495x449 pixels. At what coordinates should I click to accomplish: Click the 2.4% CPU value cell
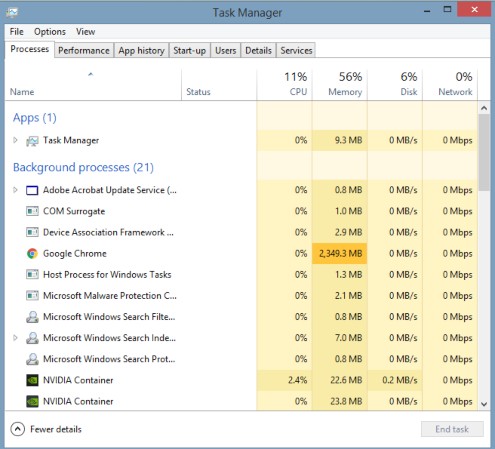(284, 380)
